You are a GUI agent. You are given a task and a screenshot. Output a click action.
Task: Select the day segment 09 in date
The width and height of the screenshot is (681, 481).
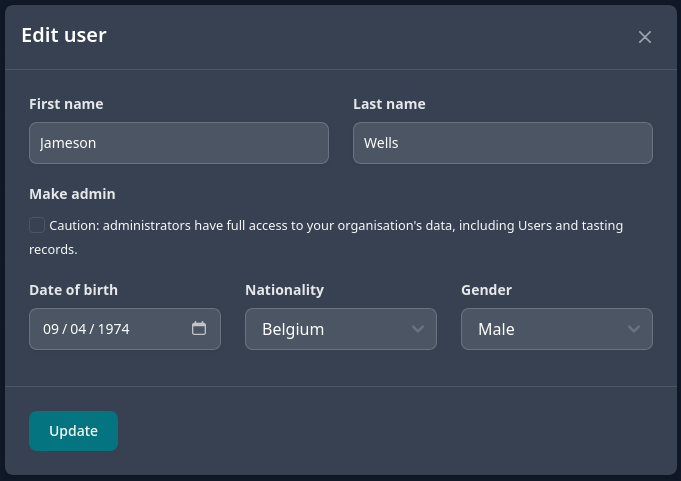51,329
